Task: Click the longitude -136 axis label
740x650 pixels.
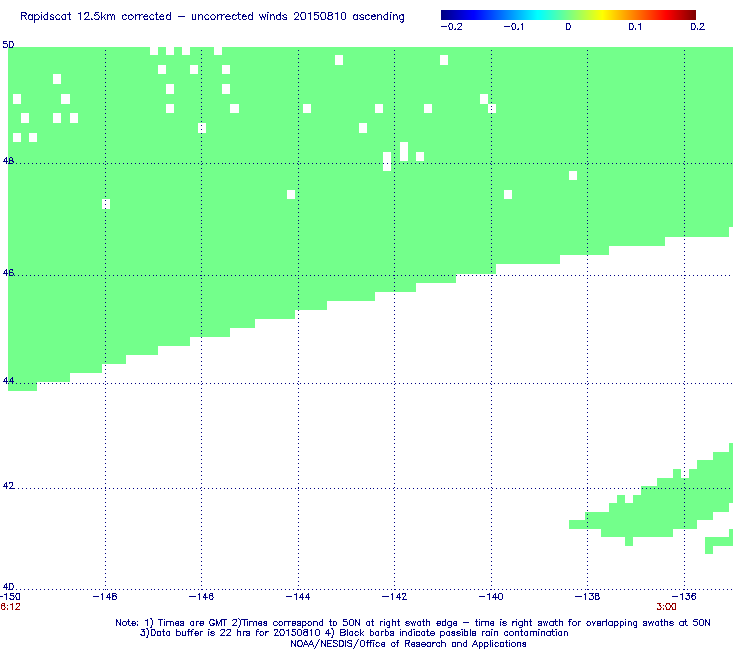Action: point(684,597)
